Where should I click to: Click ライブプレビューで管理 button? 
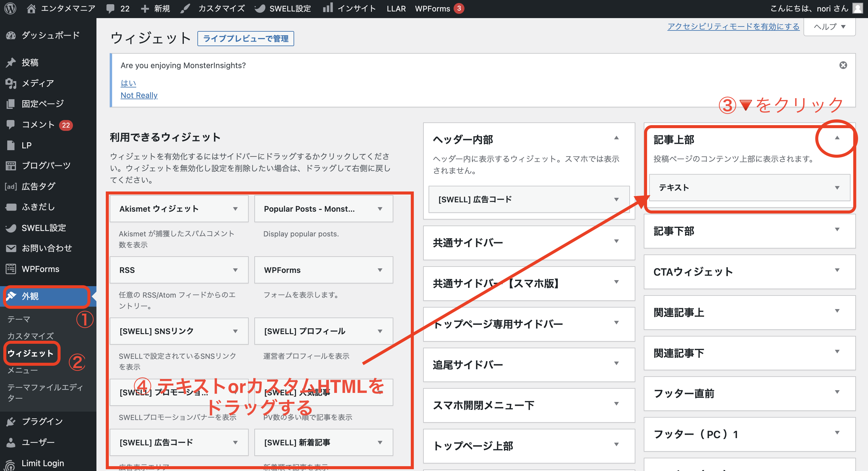[246, 39]
